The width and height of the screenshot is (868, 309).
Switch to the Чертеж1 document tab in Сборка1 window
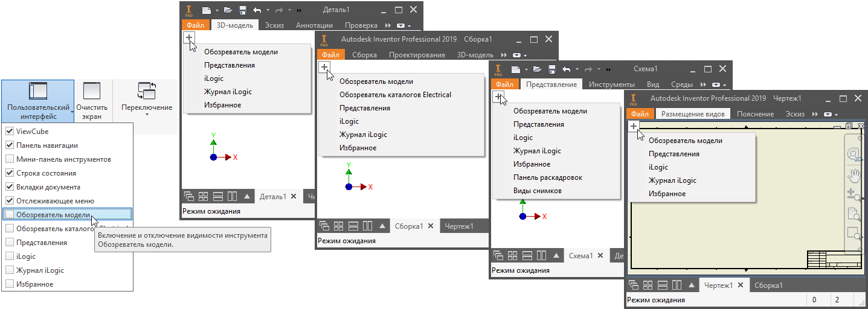[459, 226]
